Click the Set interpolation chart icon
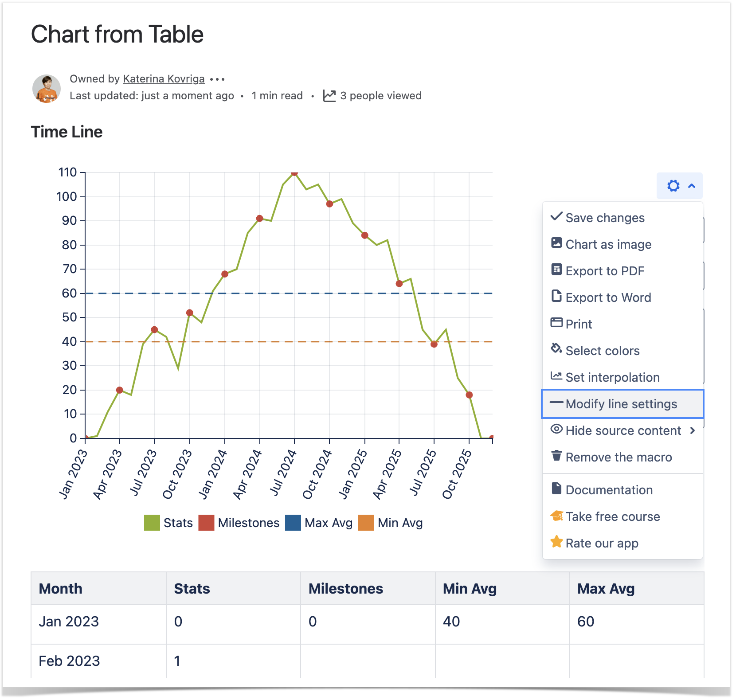This screenshot has width=736, height=700. pyautogui.click(x=556, y=376)
